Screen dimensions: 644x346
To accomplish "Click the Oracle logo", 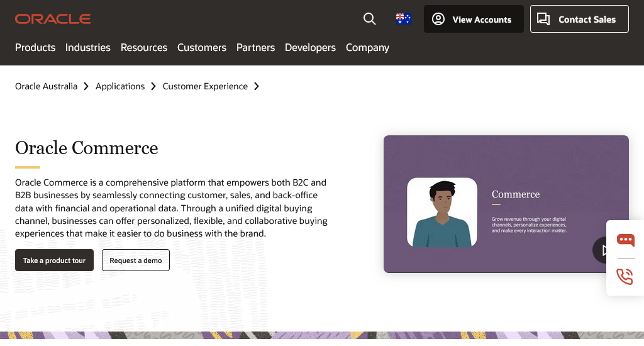I will [x=53, y=19].
